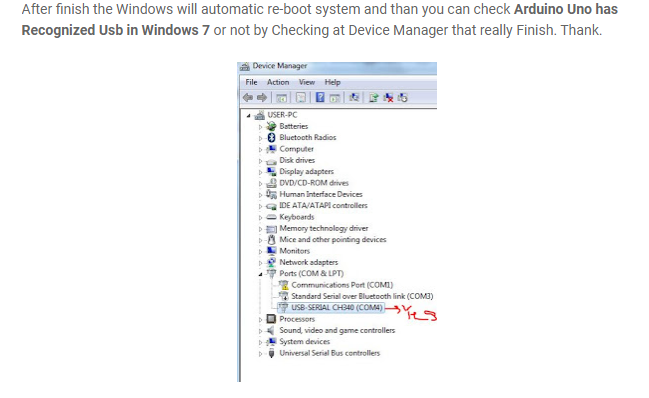This screenshot has height=398, width=649.
Task: Open Properties from the toolbar icon
Action: [x=301, y=98]
